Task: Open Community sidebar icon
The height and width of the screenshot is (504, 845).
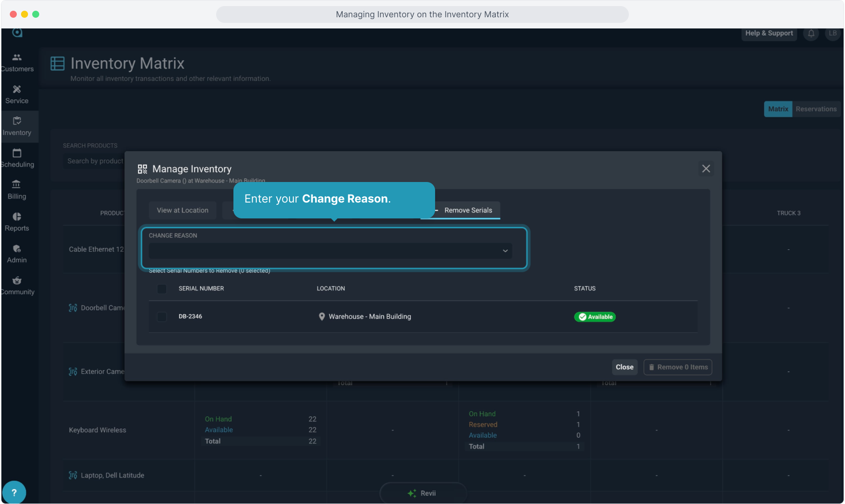Action: (x=17, y=280)
